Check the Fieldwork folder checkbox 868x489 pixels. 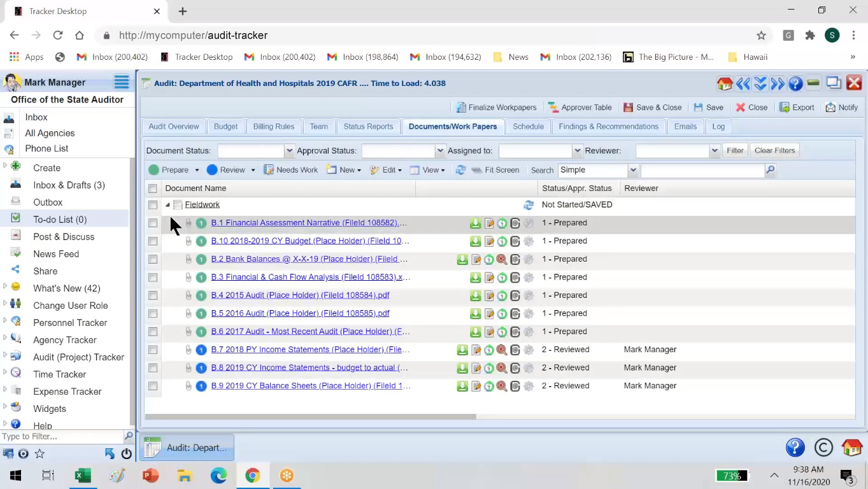(x=153, y=205)
